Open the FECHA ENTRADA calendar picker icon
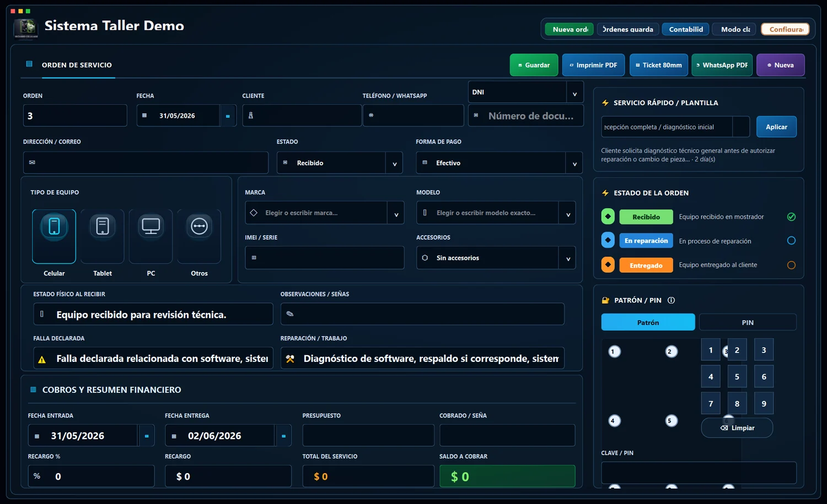Viewport: 827px width, 504px height. point(147,436)
